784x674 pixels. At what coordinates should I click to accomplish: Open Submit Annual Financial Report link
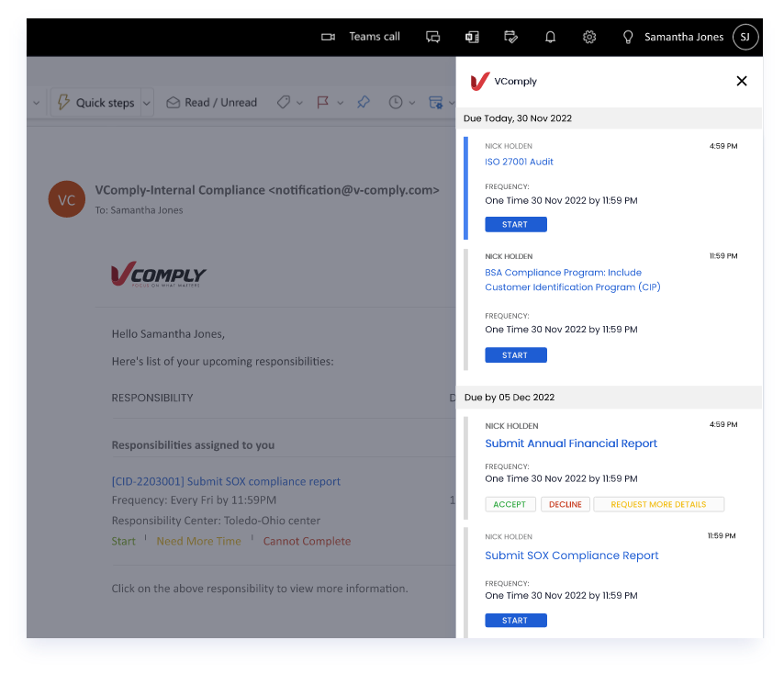(571, 444)
